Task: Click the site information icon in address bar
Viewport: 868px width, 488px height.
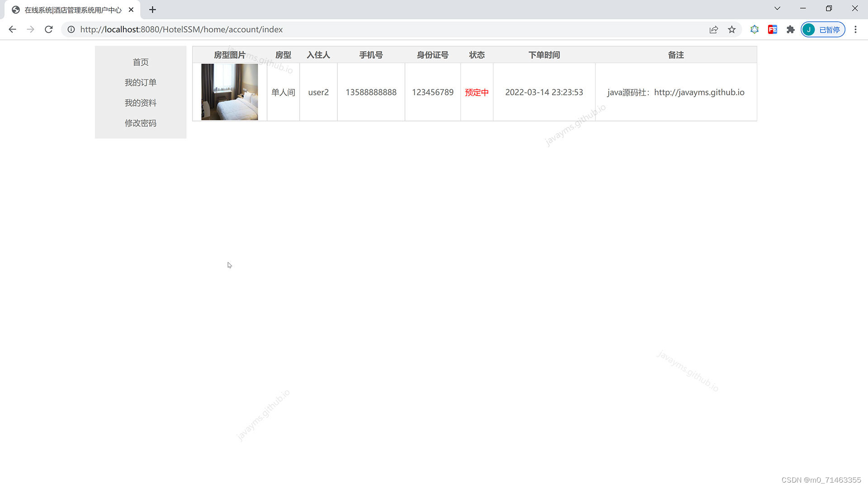Action: [71, 29]
